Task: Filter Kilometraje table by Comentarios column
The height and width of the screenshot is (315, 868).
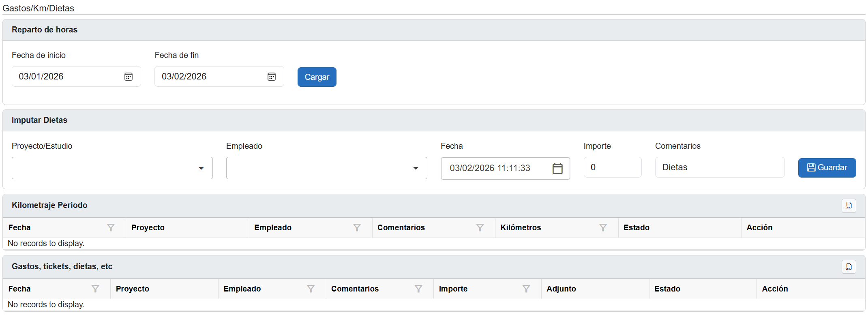Action: pos(480,228)
